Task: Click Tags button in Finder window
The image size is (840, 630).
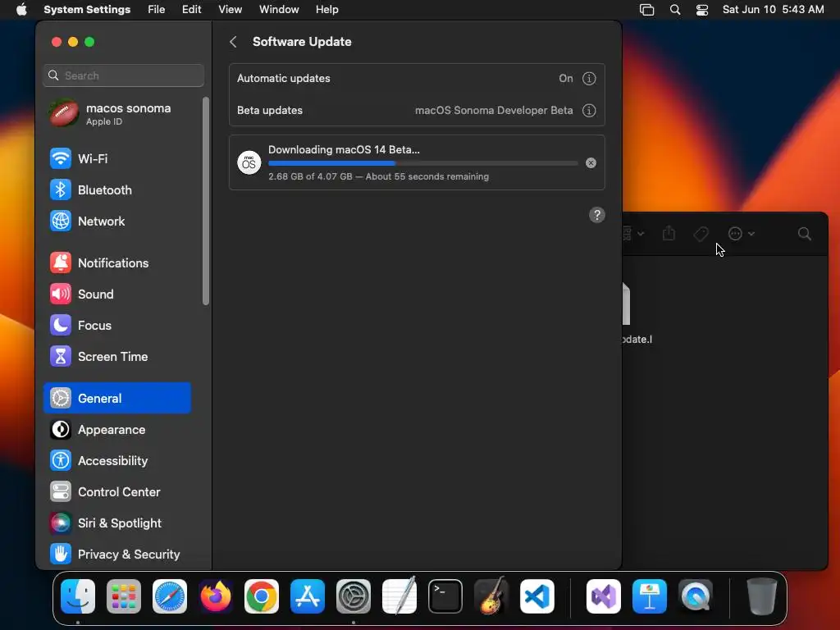Action: point(701,234)
